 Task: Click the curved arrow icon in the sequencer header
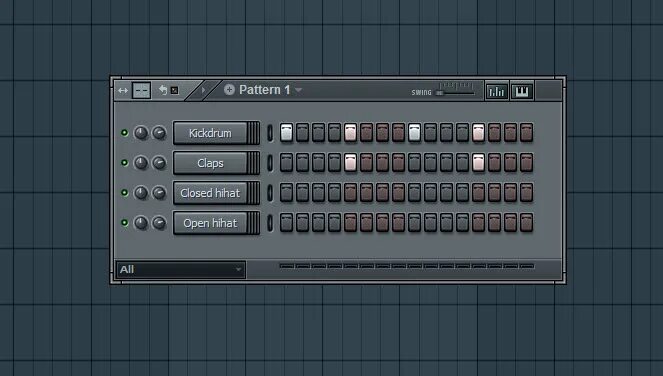(163, 90)
